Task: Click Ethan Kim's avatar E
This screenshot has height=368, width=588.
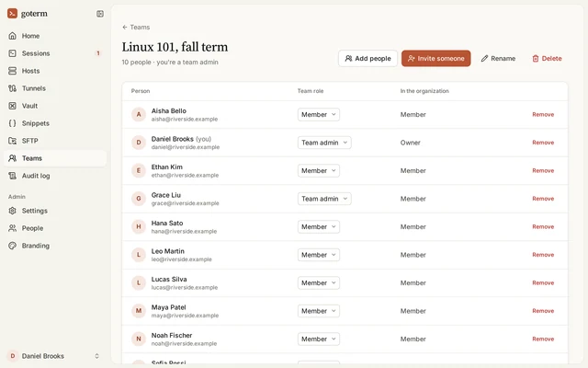Action: coord(139,170)
